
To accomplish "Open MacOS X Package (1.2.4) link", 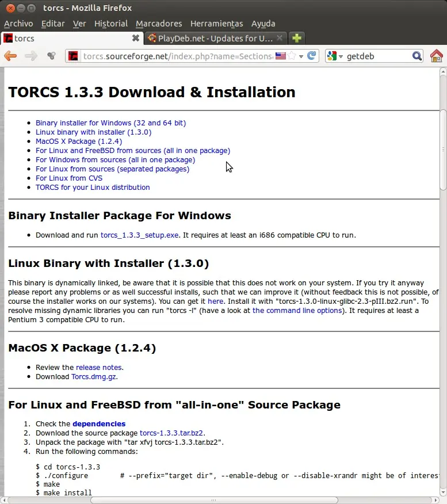I will pos(79,142).
